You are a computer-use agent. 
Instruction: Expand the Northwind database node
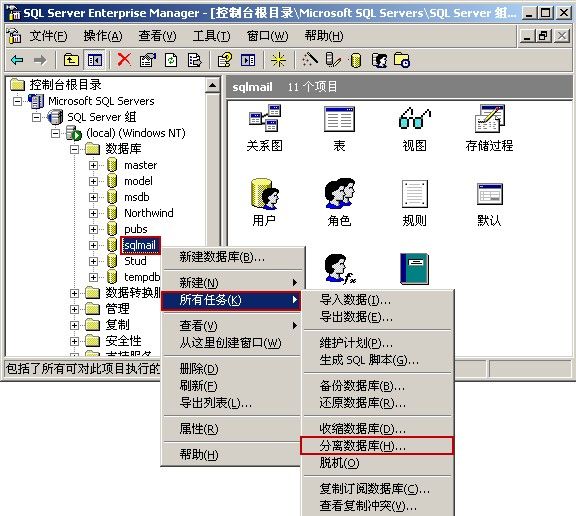pyautogui.click(x=93, y=213)
